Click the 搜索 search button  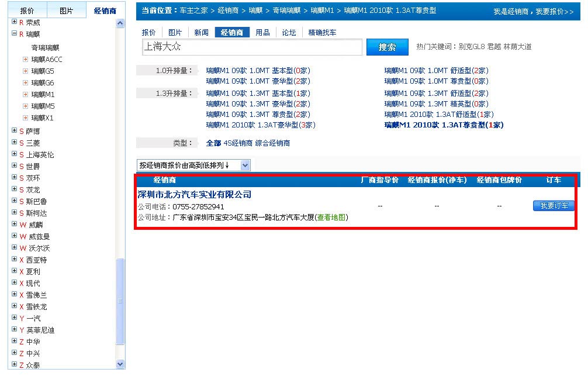click(387, 47)
